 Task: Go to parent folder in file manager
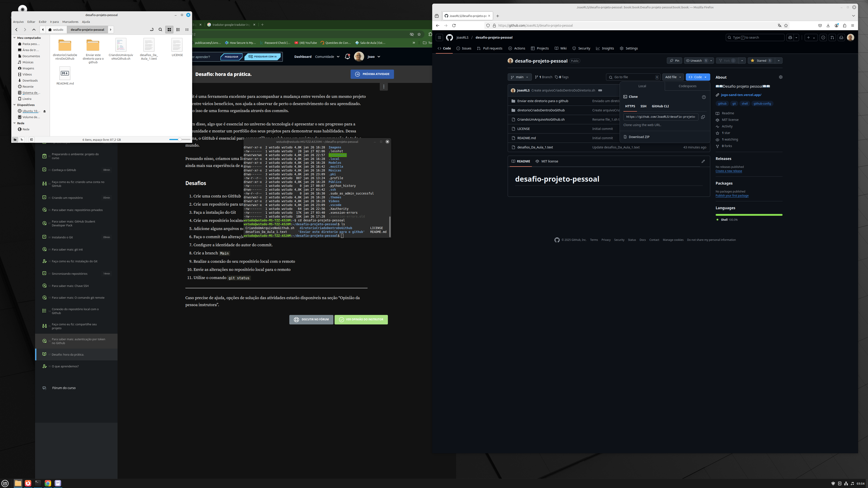[x=34, y=30]
